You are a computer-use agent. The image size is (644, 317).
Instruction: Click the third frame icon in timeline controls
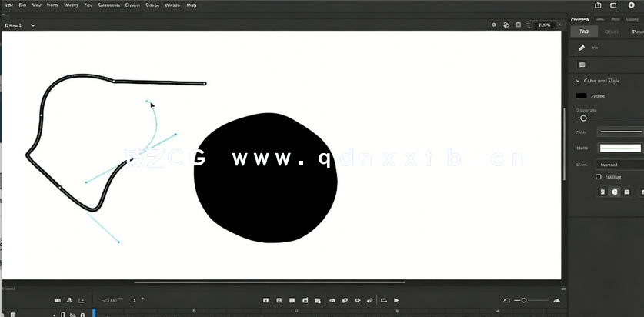[x=292, y=301]
